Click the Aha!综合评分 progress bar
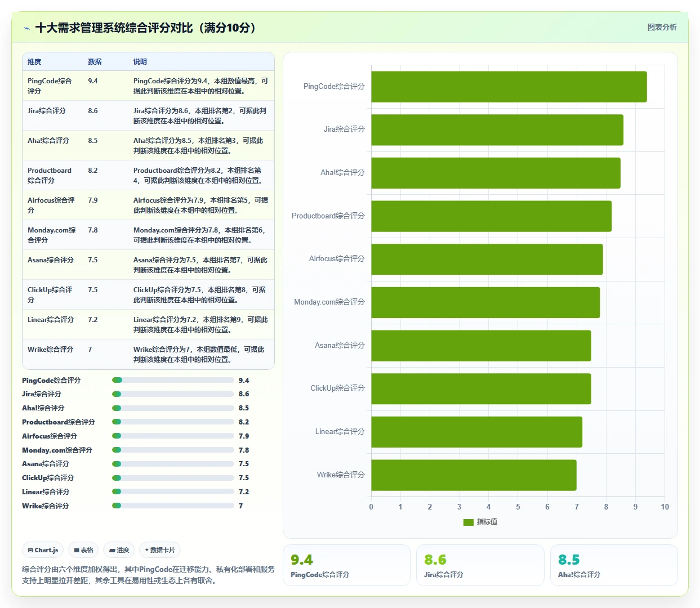This screenshot has height=608, width=700. [173, 408]
